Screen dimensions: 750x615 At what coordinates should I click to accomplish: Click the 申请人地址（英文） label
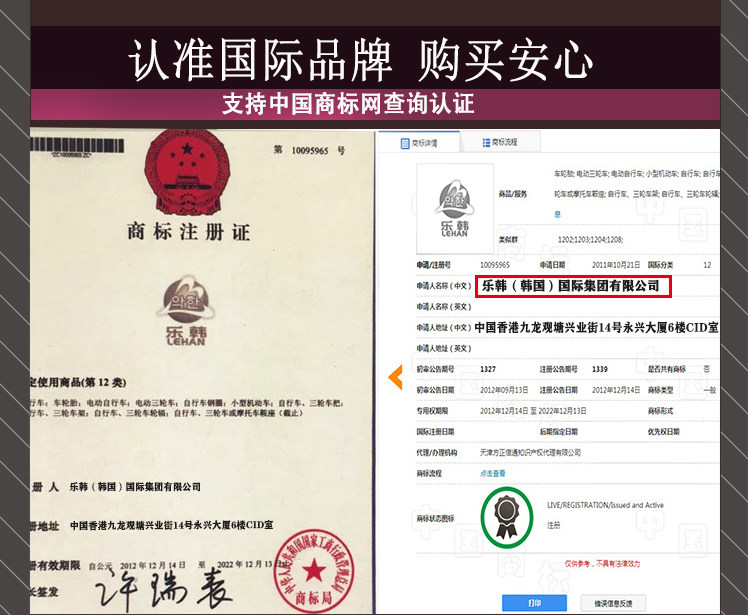click(444, 348)
